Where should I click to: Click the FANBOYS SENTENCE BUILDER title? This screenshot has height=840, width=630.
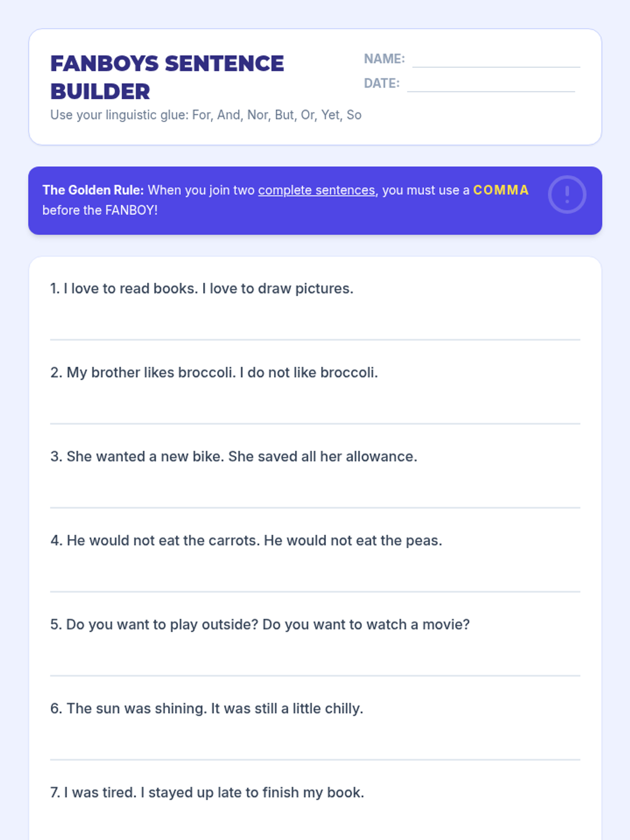click(x=167, y=77)
